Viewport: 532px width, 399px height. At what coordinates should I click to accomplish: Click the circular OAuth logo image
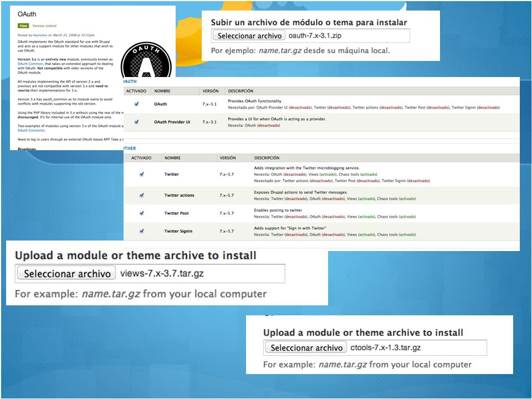click(146, 60)
